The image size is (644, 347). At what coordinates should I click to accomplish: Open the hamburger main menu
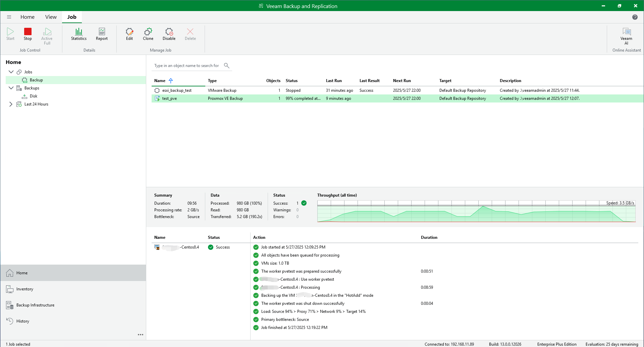click(x=9, y=17)
